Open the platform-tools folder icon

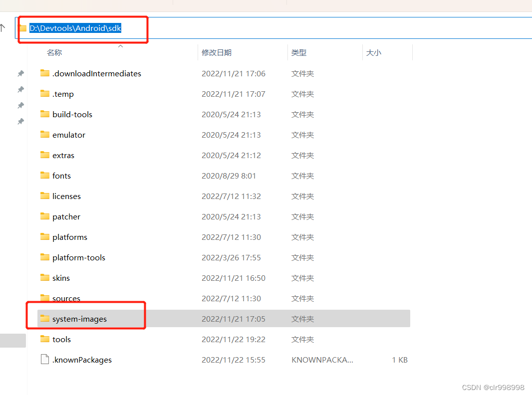tap(44, 257)
